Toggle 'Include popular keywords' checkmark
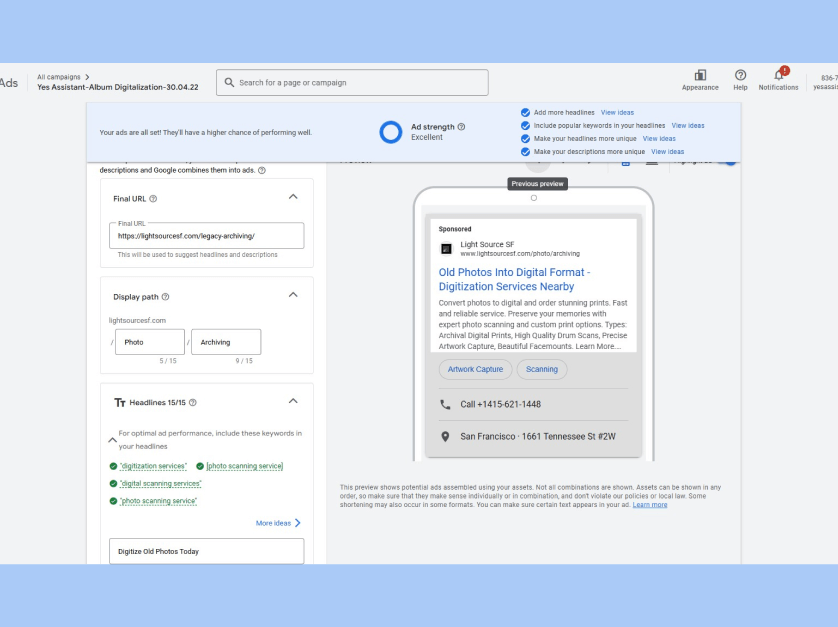Image resolution: width=838 pixels, height=627 pixels. coord(525,126)
